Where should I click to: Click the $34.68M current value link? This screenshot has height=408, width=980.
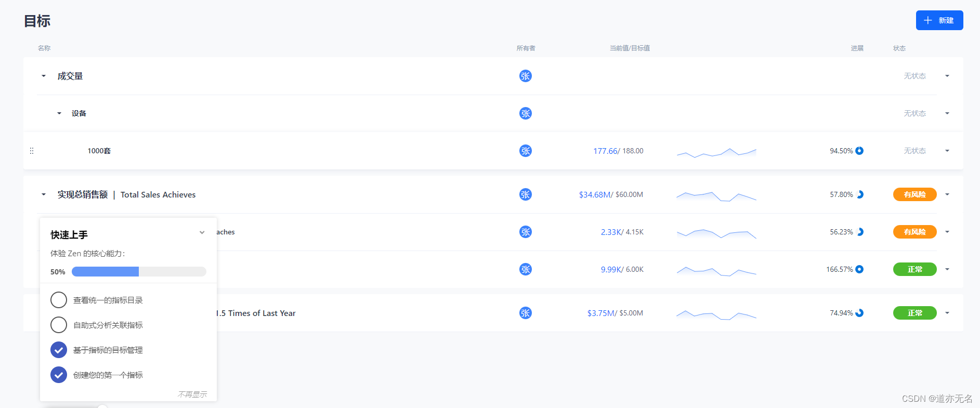click(595, 194)
